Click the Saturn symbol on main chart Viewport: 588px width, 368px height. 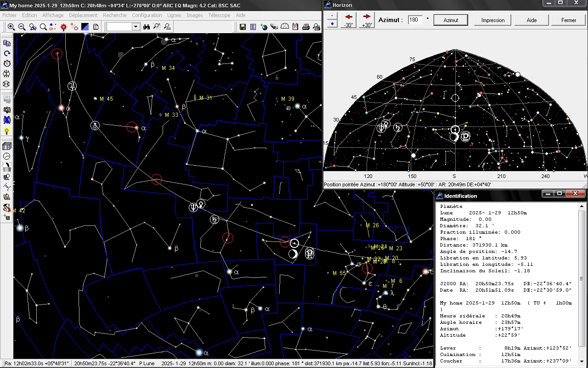coord(215,219)
